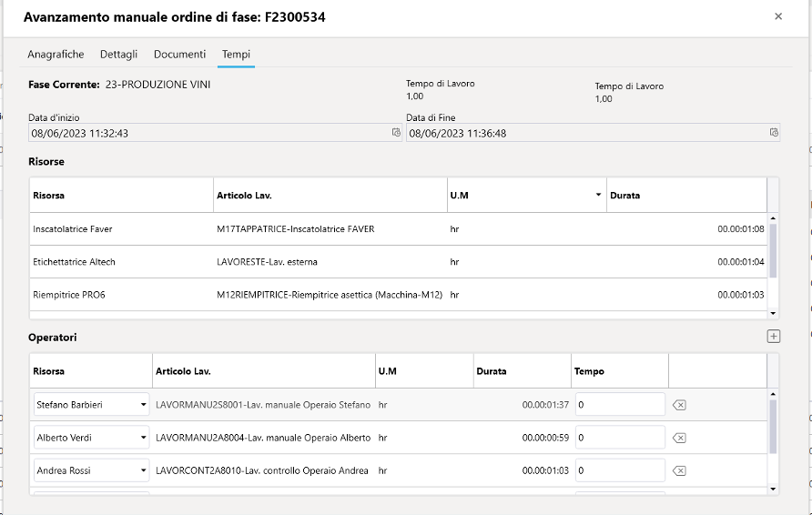812x515 pixels.
Task: Close the Avanzamento manuale dialog
Action: click(778, 16)
